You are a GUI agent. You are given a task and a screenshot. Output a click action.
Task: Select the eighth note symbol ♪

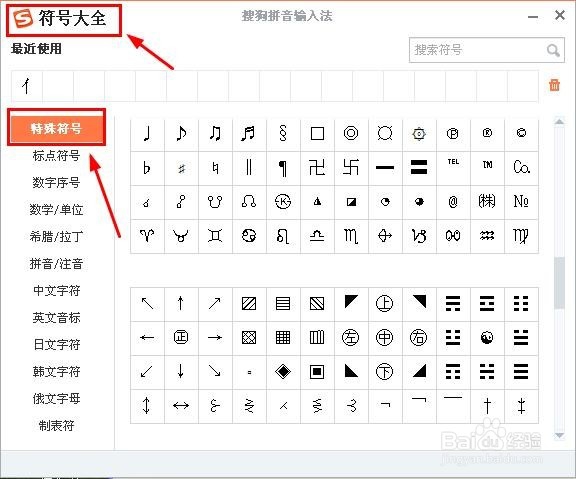181,133
